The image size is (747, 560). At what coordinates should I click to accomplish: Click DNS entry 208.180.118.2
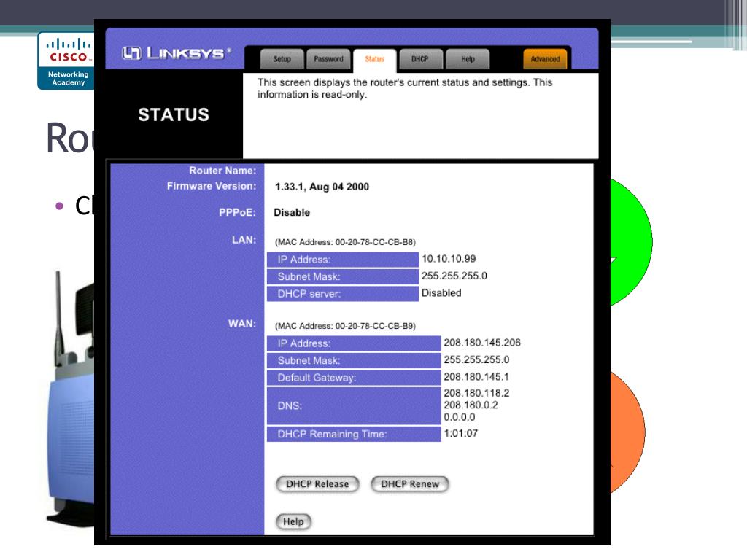(x=476, y=393)
